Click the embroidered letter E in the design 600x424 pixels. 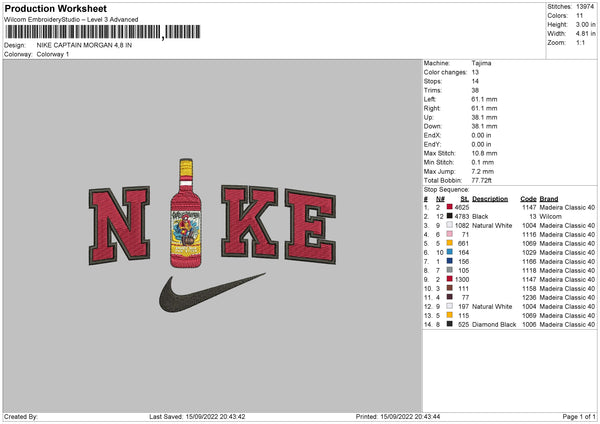(310, 226)
